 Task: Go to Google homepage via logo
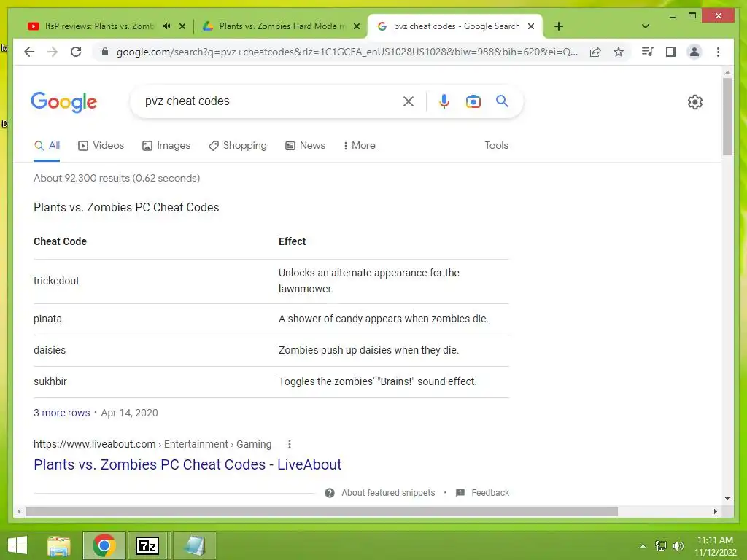[x=64, y=102]
